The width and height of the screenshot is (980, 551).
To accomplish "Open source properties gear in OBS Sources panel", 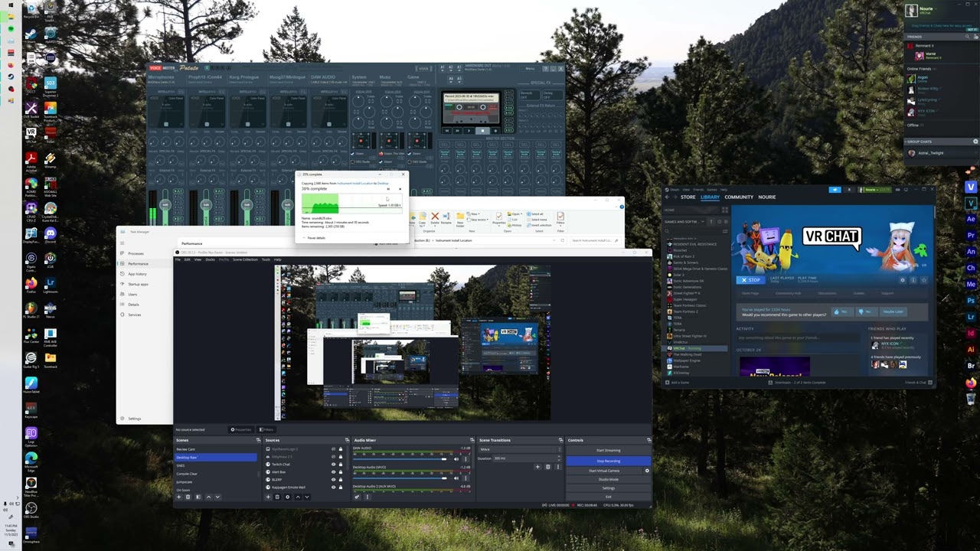I will pyautogui.click(x=287, y=497).
